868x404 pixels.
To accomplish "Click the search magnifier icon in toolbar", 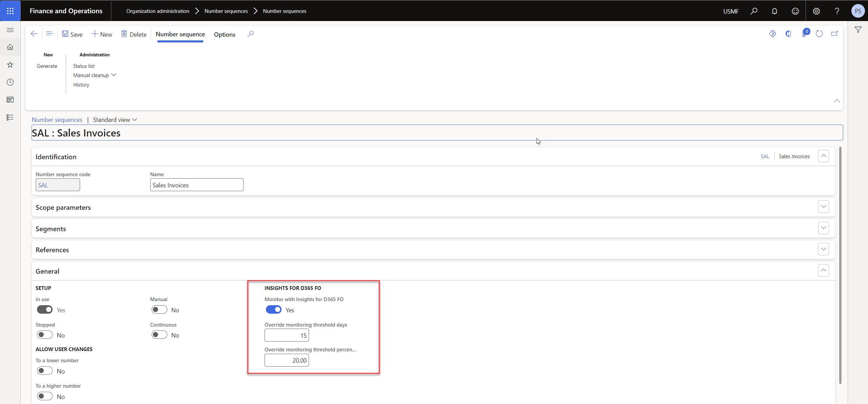I will (x=251, y=34).
